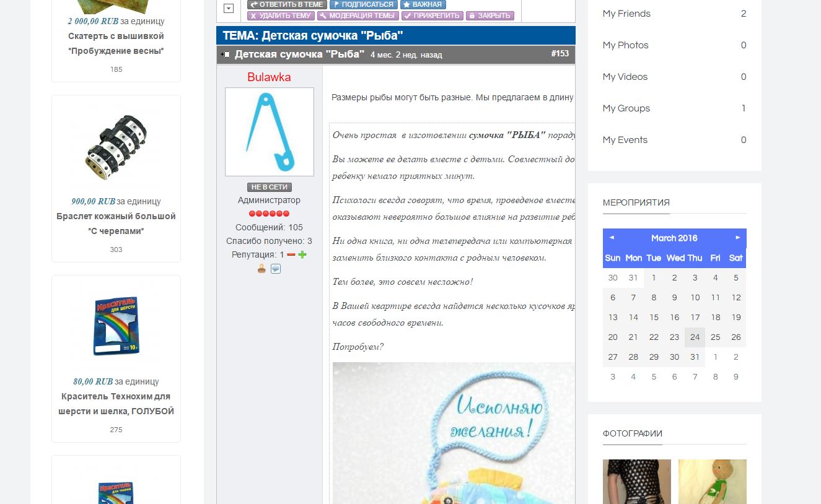
Task: Lock topic with 'Закрыть' button
Action: tap(490, 15)
